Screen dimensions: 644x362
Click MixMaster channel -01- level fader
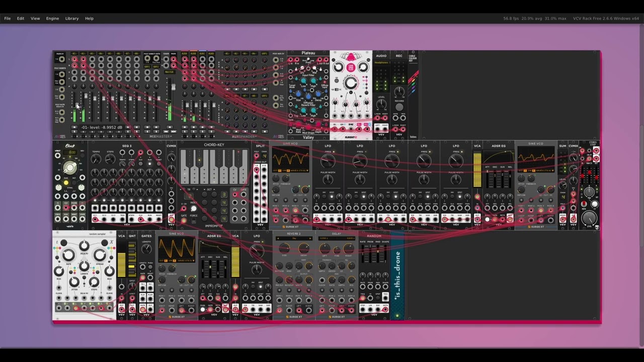pyautogui.click(x=77, y=104)
